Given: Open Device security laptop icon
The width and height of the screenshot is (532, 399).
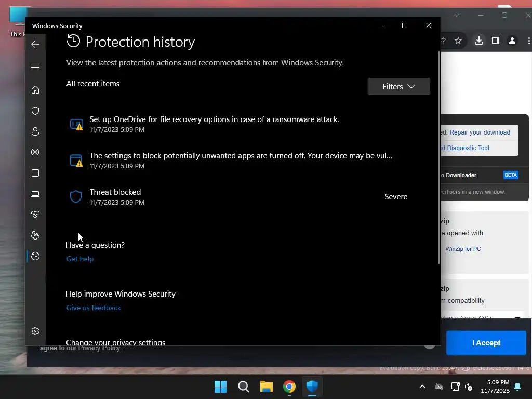Looking at the screenshot, I should 35,194.
